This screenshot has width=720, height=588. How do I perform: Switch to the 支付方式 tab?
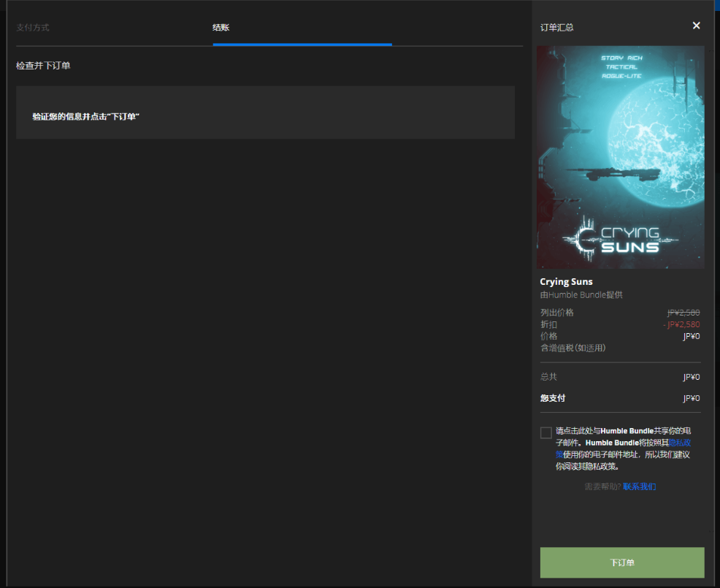click(33, 28)
